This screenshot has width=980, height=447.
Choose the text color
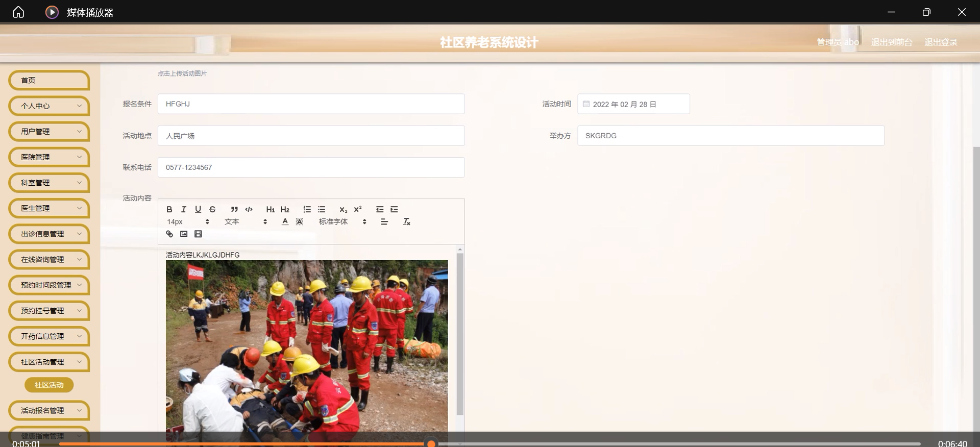coord(285,221)
